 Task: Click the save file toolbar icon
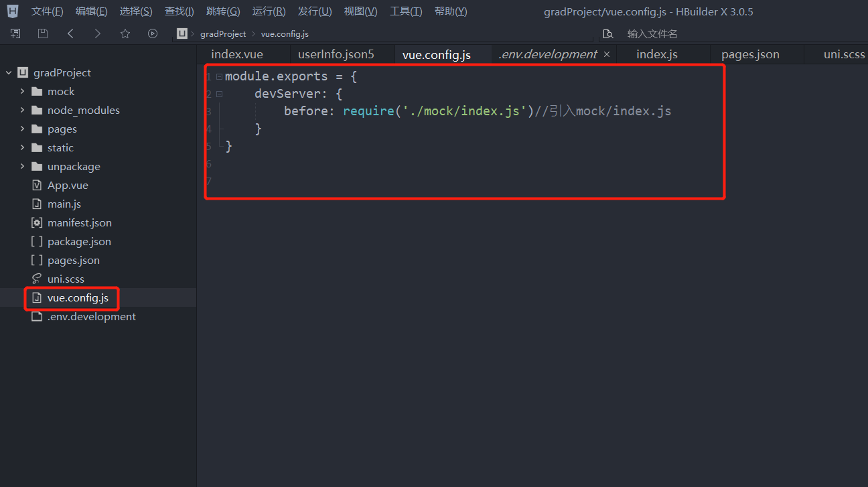43,33
